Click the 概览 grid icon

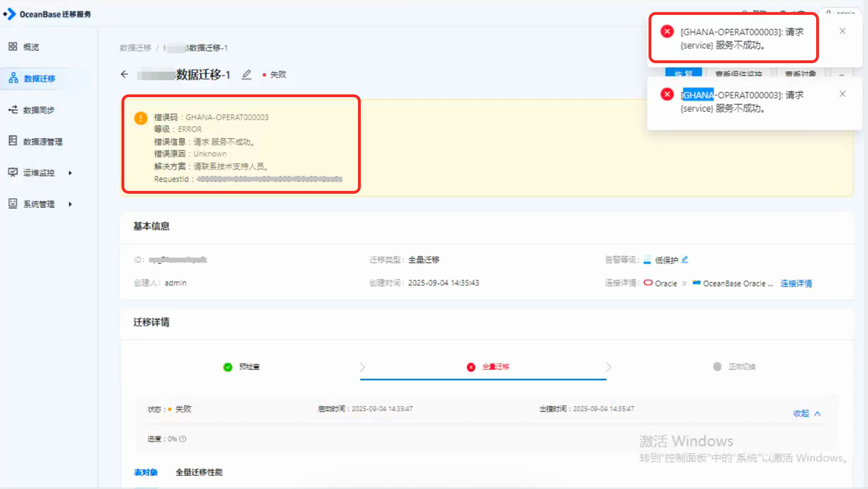[x=13, y=46]
